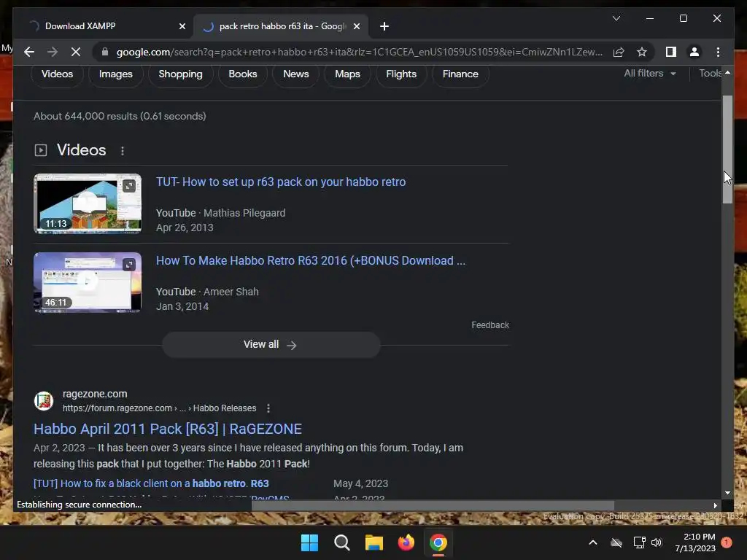Viewport: 747px width, 560px height.
Task: Open the search Tools option
Action: pos(710,74)
